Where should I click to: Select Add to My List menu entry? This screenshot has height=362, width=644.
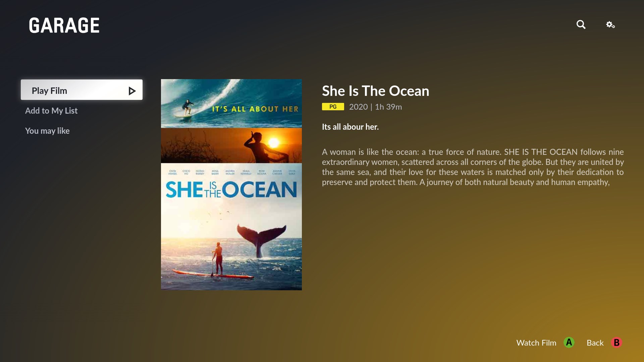(51, 111)
